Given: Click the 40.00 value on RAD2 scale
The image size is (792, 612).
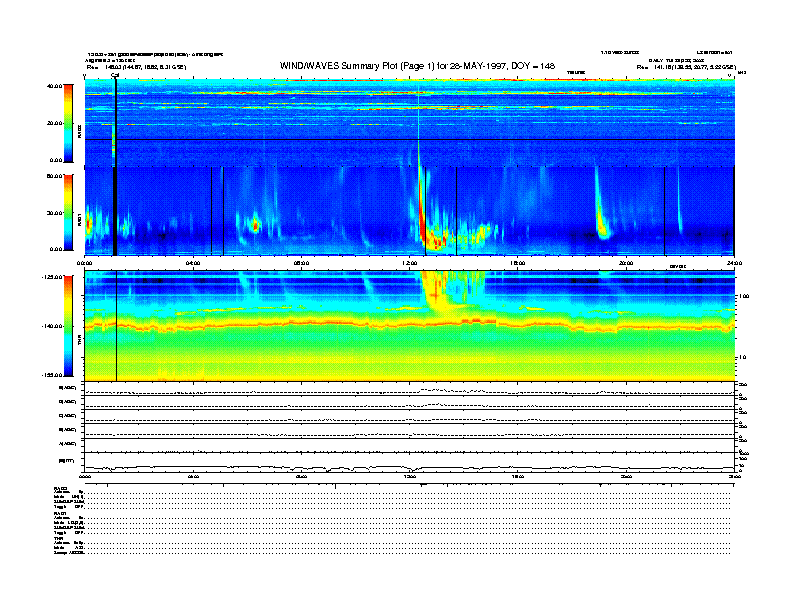Looking at the screenshot, I should click(x=54, y=86).
